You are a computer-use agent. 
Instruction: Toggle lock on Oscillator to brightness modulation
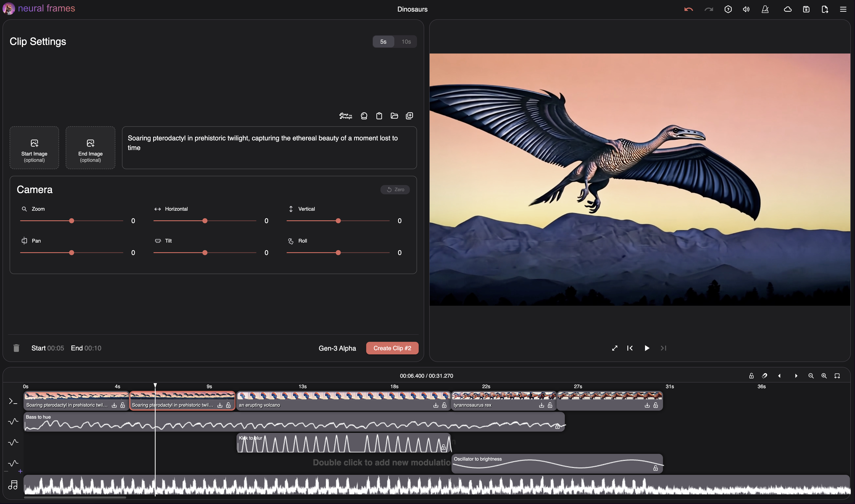point(656,468)
